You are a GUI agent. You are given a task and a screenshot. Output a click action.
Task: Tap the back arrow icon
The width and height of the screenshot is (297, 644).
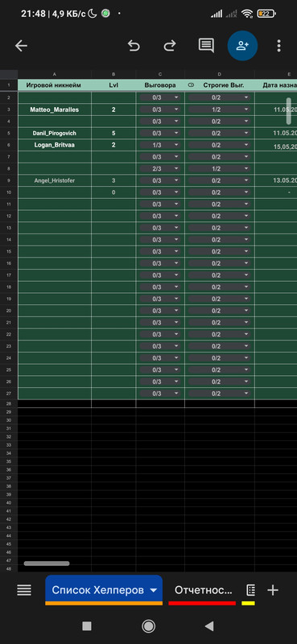(x=21, y=46)
